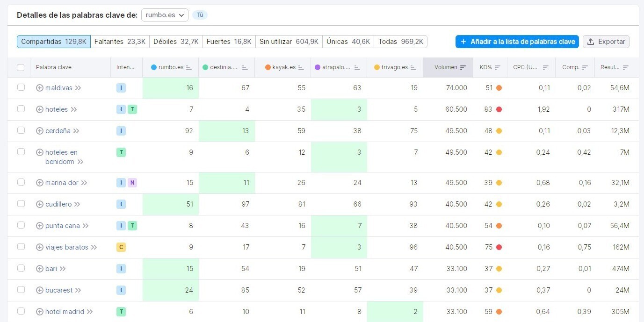Open the hoteles en benidorm keyword link
This screenshot has height=322, width=644.
(x=61, y=157)
